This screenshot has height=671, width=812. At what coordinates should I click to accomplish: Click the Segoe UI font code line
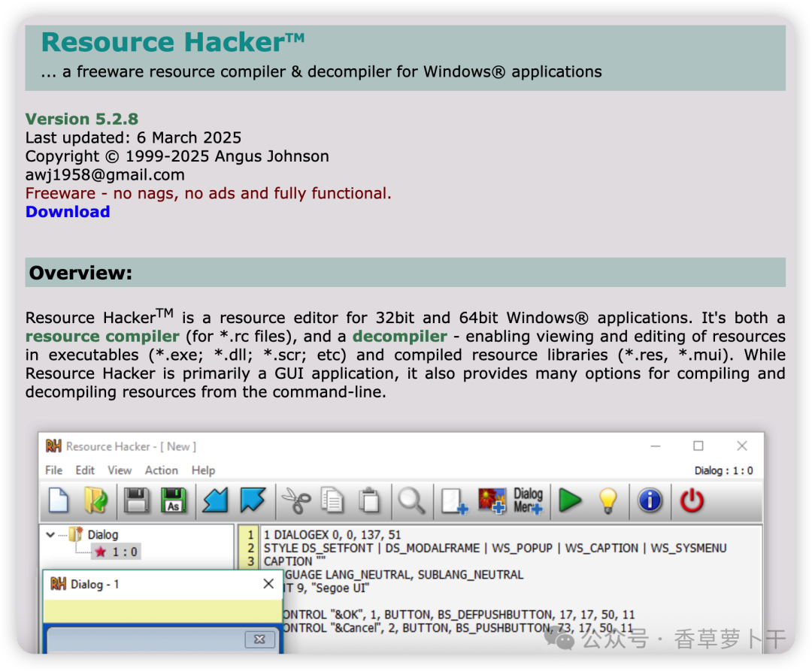(x=326, y=588)
